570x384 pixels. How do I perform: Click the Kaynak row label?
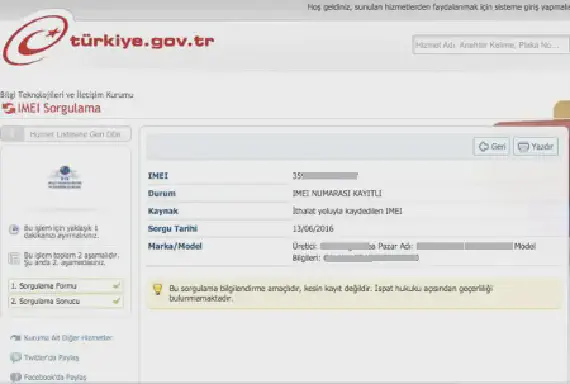pos(163,211)
